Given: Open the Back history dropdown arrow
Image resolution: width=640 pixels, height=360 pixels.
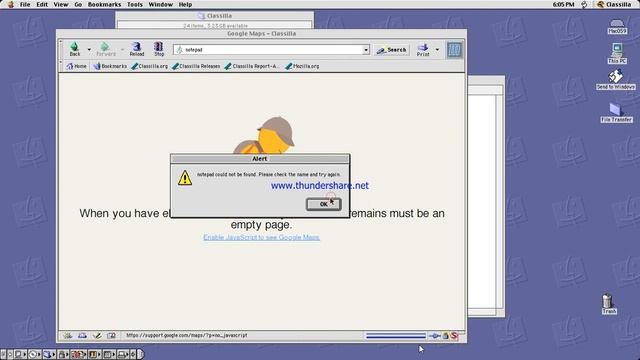Looking at the screenshot, I should pos(89,49).
